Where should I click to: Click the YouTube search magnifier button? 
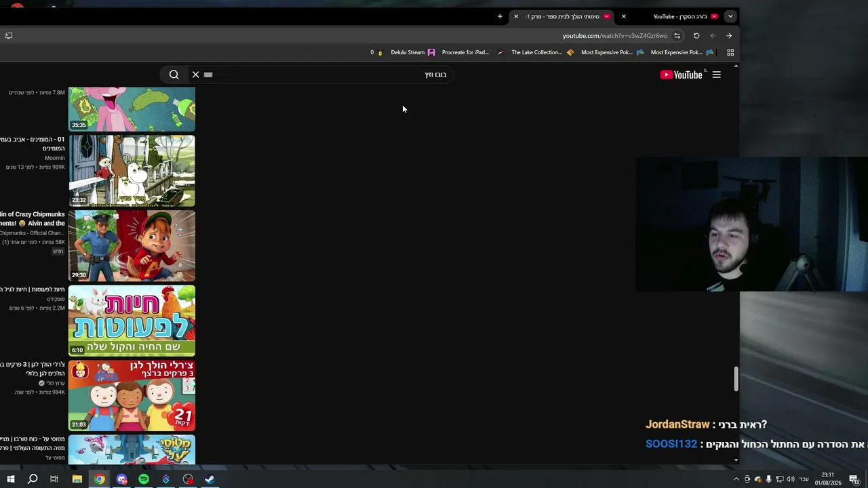[x=174, y=75]
